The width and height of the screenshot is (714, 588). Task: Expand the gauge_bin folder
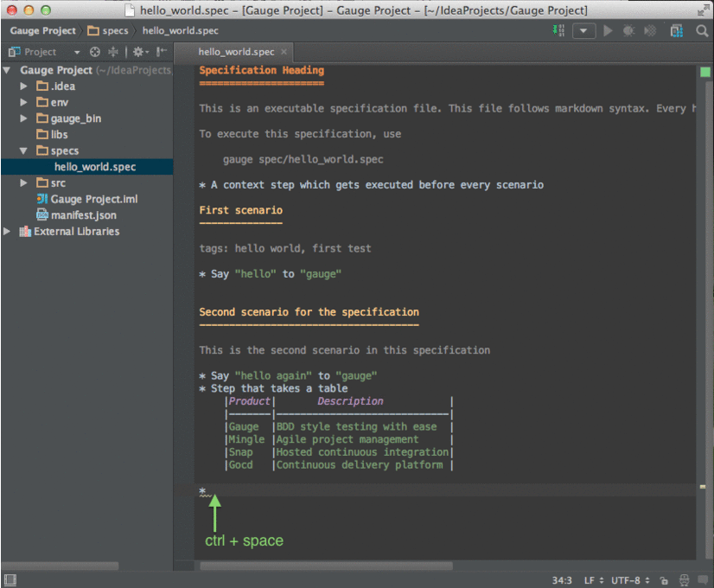pyautogui.click(x=23, y=118)
